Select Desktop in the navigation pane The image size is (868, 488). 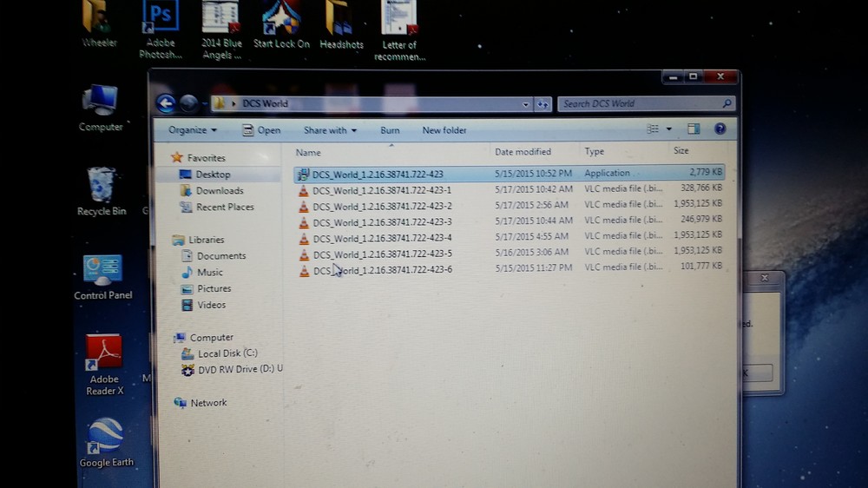click(x=214, y=175)
